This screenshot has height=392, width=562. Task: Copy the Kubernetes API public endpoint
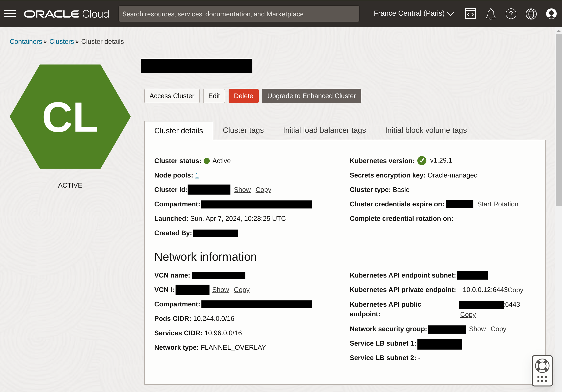point(468,314)
